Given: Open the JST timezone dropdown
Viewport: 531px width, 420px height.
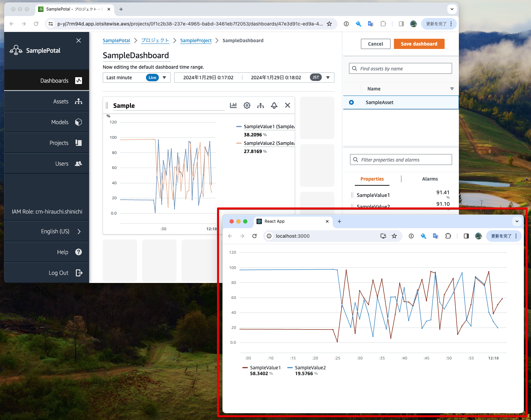Looking at the screenshot, I should pos(328,77).
